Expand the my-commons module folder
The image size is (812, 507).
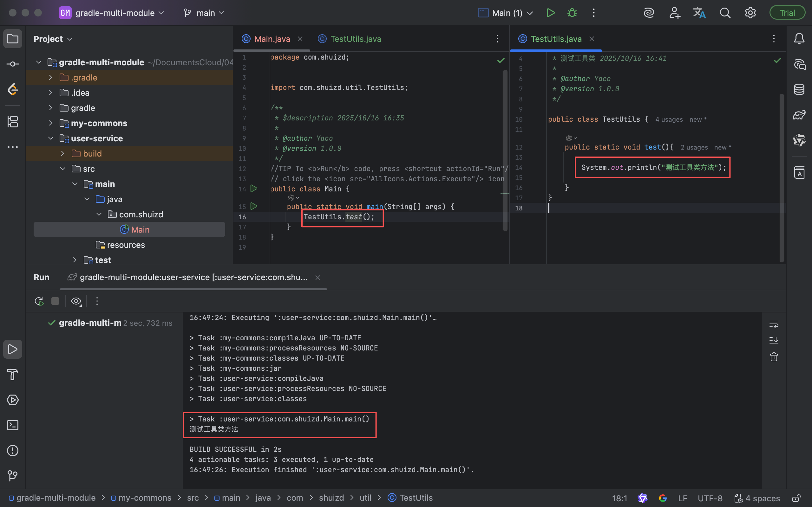point(51,123)
